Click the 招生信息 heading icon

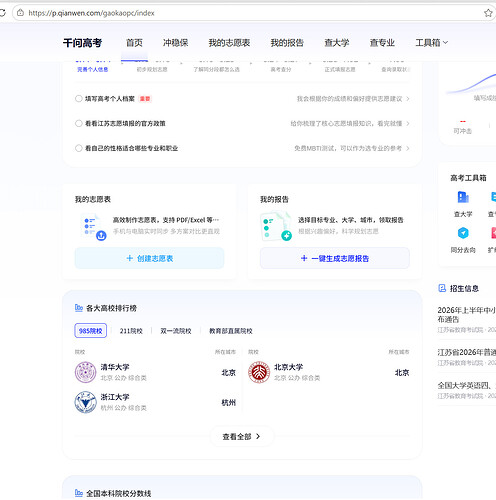pyautogui.click(x=442, y=288)
